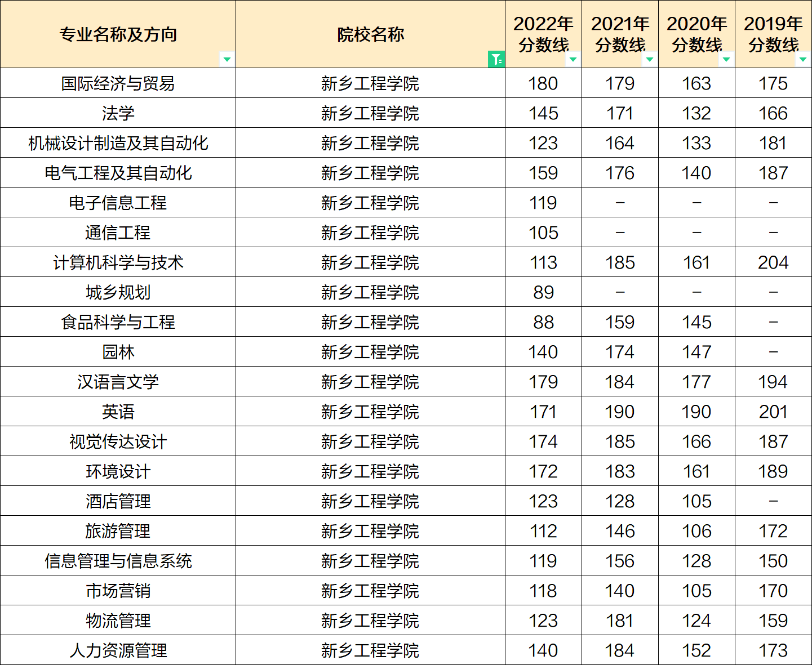Select the 院校名称 header cell

click(370, 34)
